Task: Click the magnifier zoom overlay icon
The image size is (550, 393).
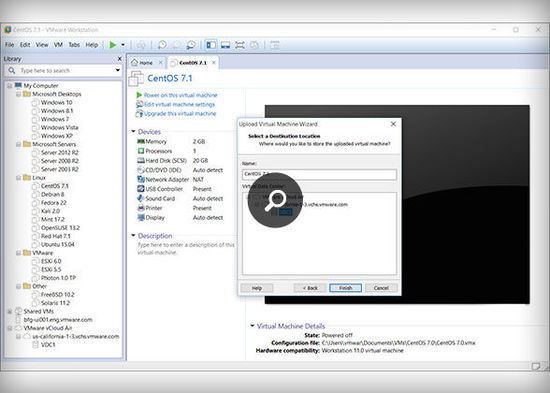Action: (275, 200)
